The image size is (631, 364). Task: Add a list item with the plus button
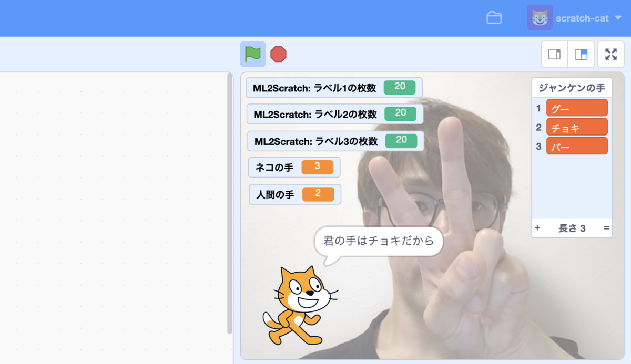[x=537, y=228]
